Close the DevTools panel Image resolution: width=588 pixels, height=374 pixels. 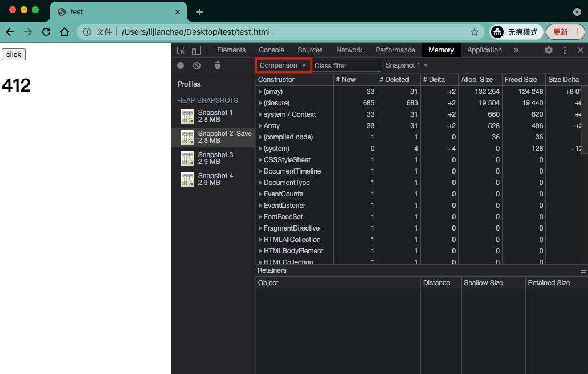(581, 50)
